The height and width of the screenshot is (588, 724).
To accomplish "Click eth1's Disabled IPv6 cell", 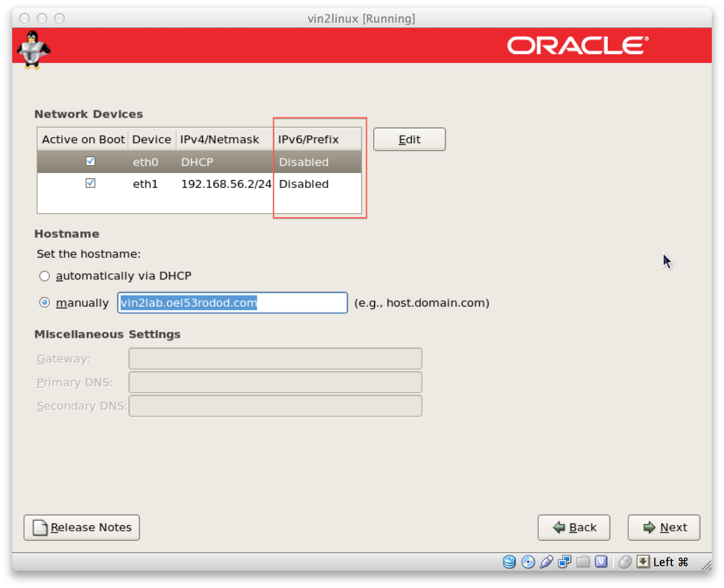I will tap(304, 184).
